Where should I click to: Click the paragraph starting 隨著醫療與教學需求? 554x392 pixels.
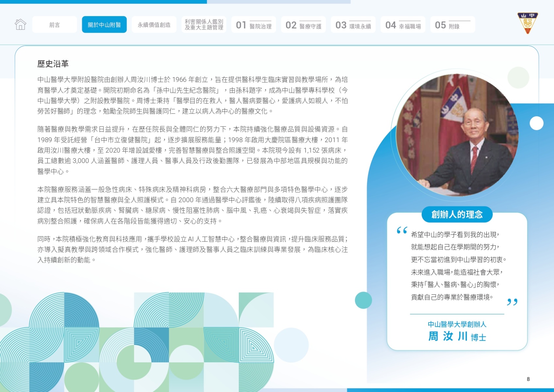(193, 150)
